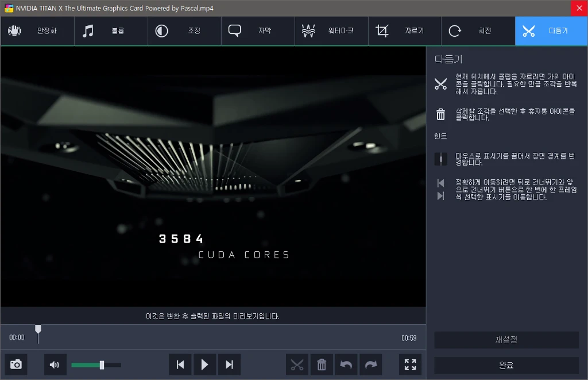Click the video preview frame showing CUDA CORES
This screenshot has height=380, width=588.
point(213,176)
